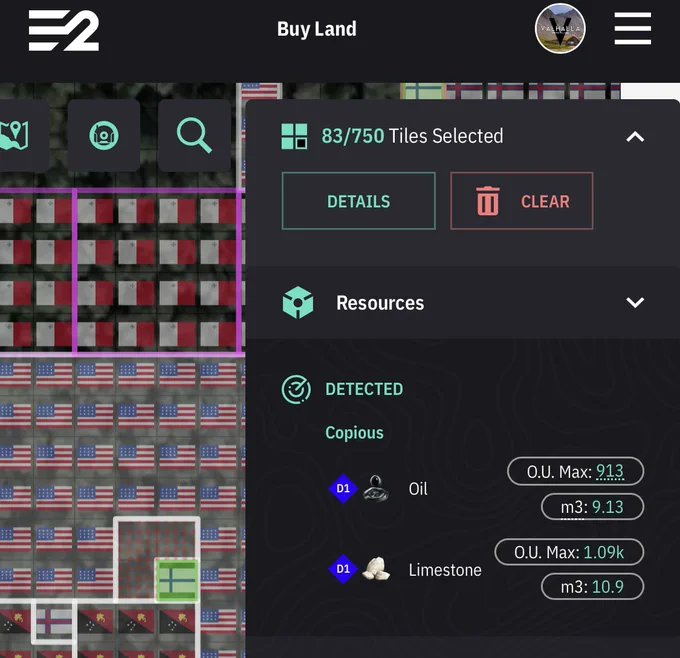Click the Limestone rock icon

click(x=376, y=569)
